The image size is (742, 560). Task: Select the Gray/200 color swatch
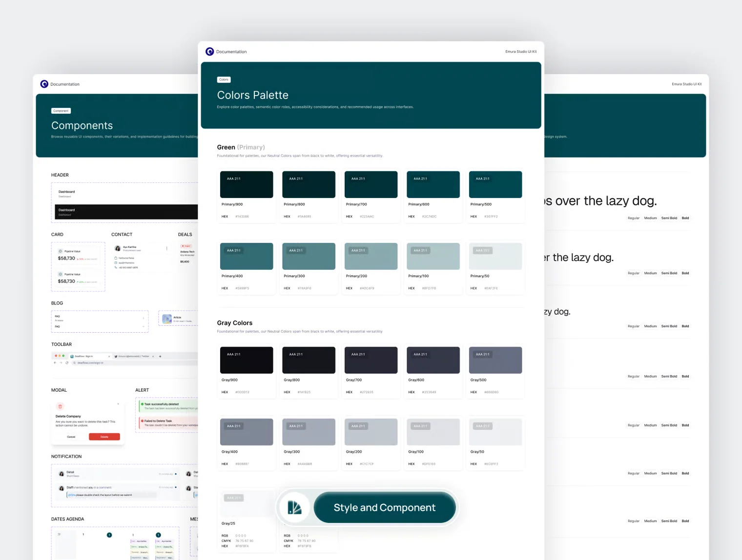point(371,432)
